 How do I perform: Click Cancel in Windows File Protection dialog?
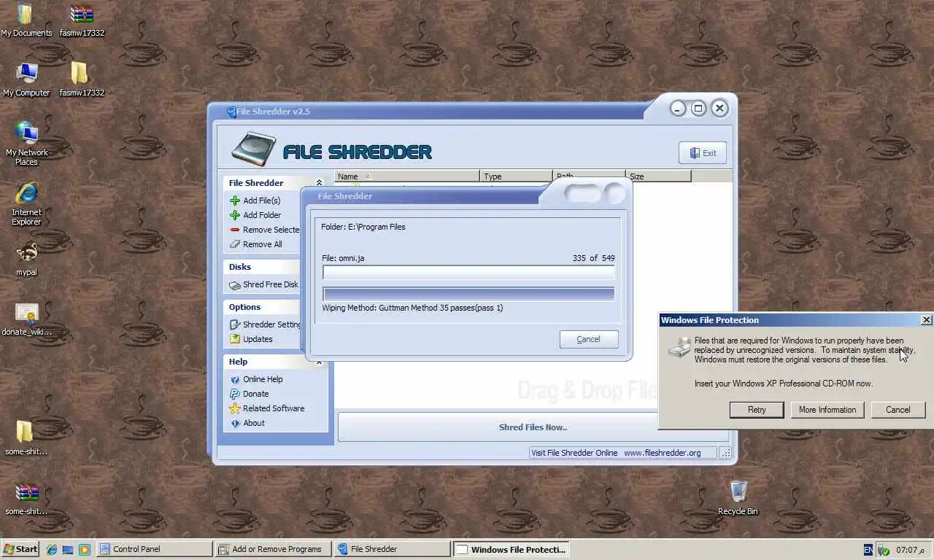[898, 410]
